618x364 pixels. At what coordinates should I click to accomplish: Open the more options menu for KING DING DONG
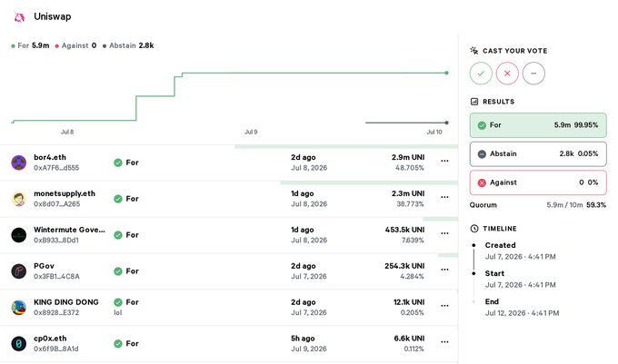(x=444, y=305)
